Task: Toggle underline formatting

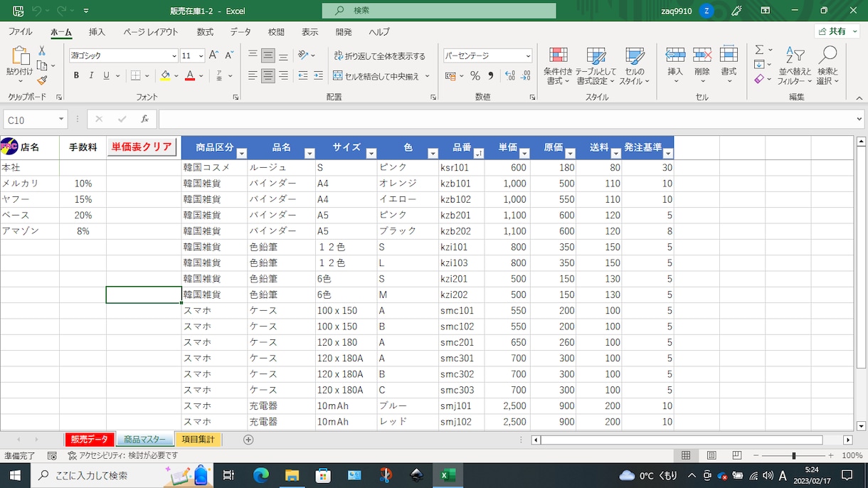Action: (107, 76)
